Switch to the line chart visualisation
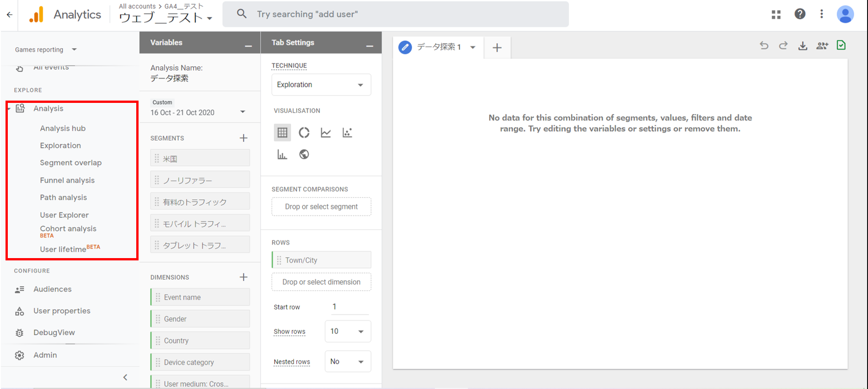This screenshot has width=868, height=389. point(326,133)
